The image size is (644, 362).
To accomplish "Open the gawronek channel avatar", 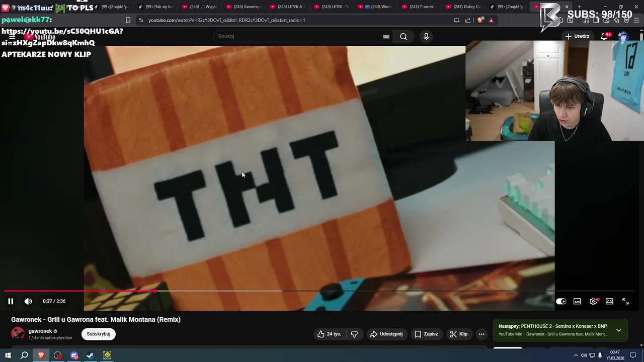I will [18, 333].
